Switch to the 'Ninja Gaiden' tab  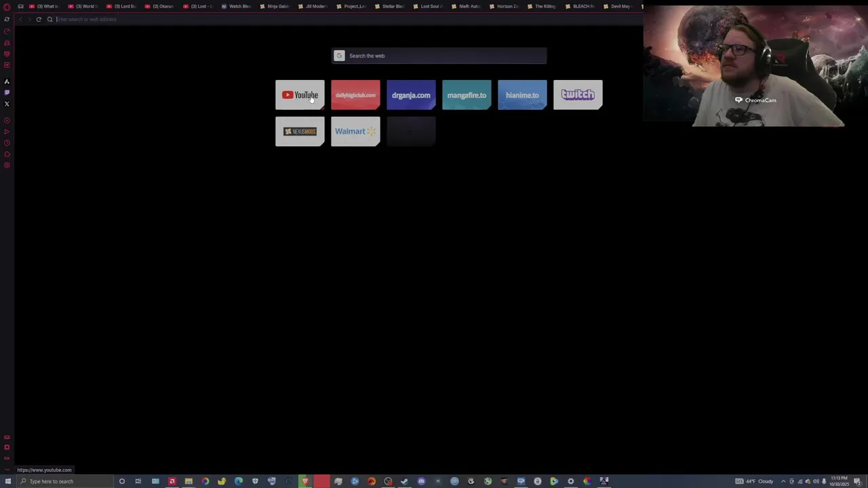[x=276, y=6]
